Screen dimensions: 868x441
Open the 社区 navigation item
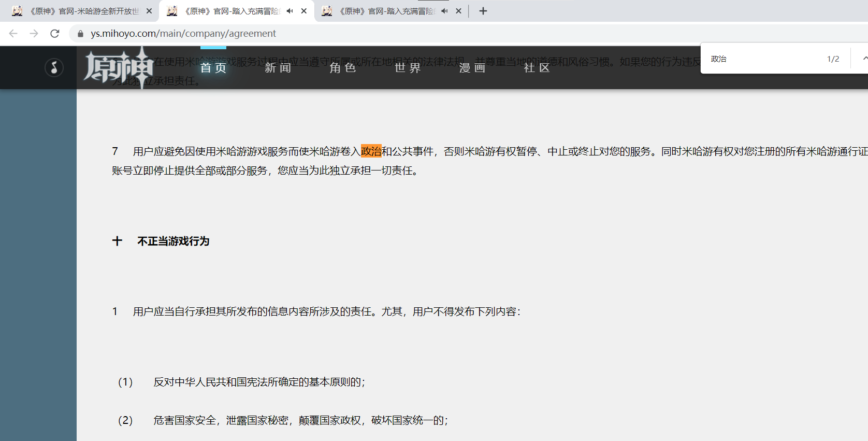[x=537, y=68]
